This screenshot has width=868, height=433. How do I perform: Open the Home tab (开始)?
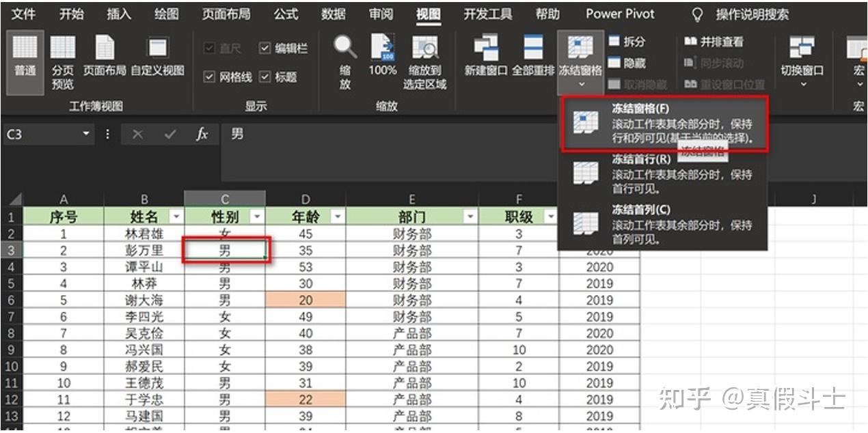click(x=72, y=14)
